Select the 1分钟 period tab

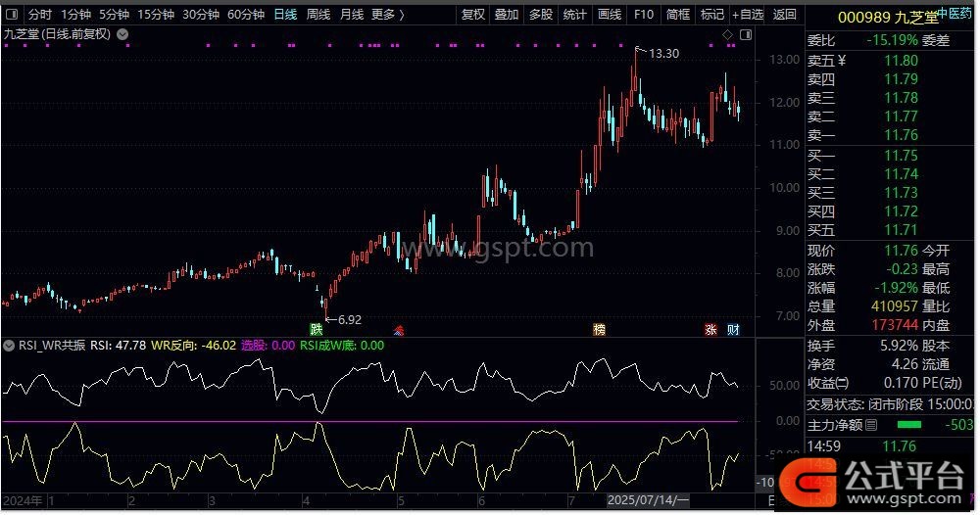coord(75,14)
